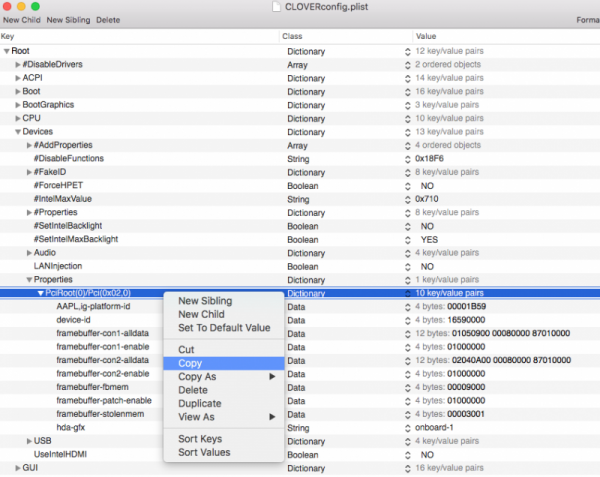Select the UseIntelHDMI key
Image resolution: width=600 pixels, height=477 pixels.
pyautogui.click(x=60, y=454)
